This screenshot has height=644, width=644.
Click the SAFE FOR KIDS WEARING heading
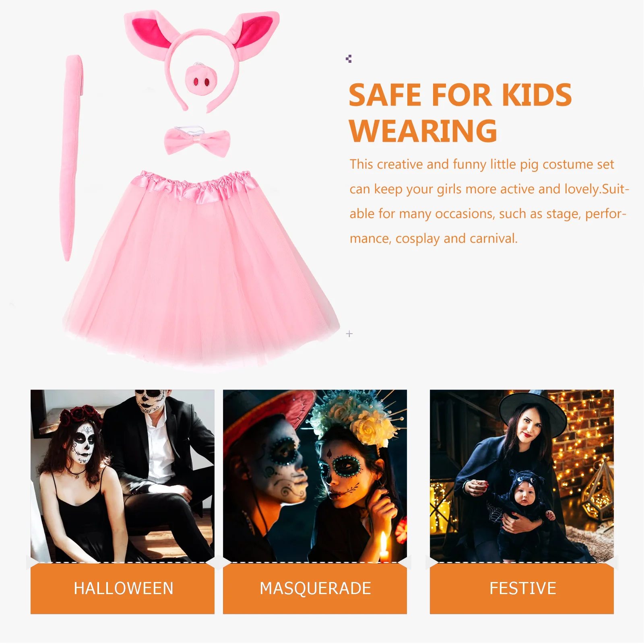pyautogui.click(x=460, y=113)
